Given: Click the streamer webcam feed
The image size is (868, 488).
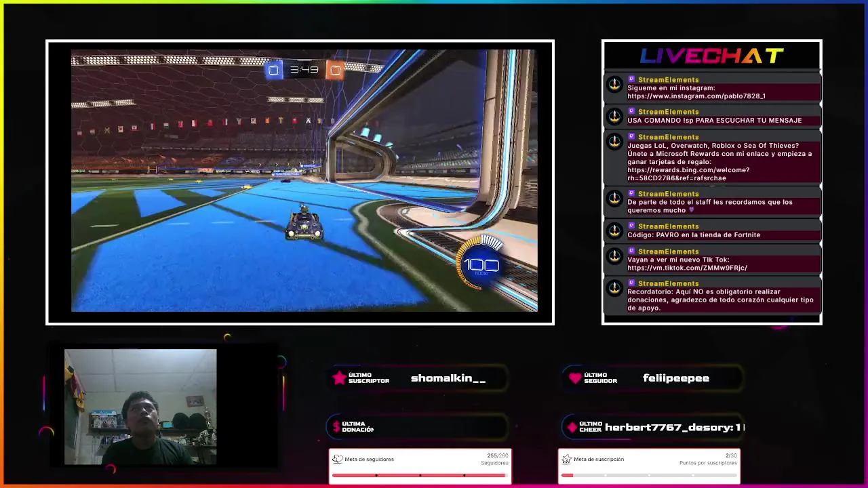Looking at the screenshot, I should (x=140, y=407).
